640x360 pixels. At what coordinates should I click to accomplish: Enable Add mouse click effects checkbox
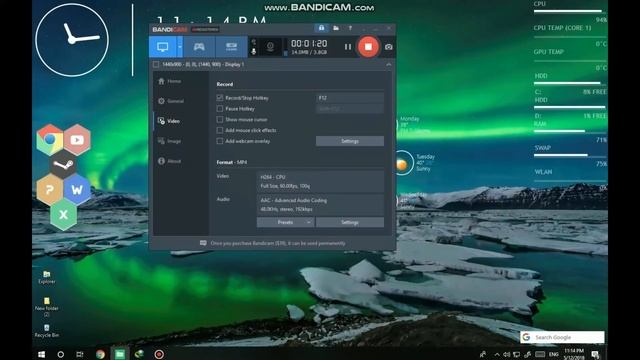(220, 130)
